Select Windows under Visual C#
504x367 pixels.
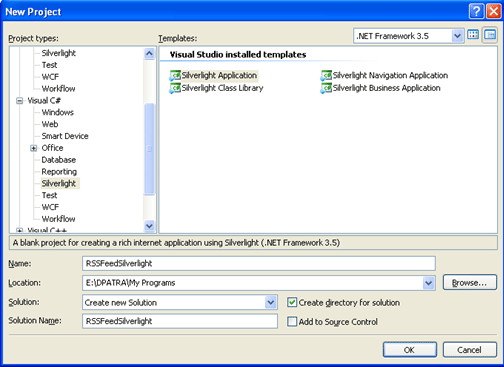pyautogui.click(x=57, y=112)
